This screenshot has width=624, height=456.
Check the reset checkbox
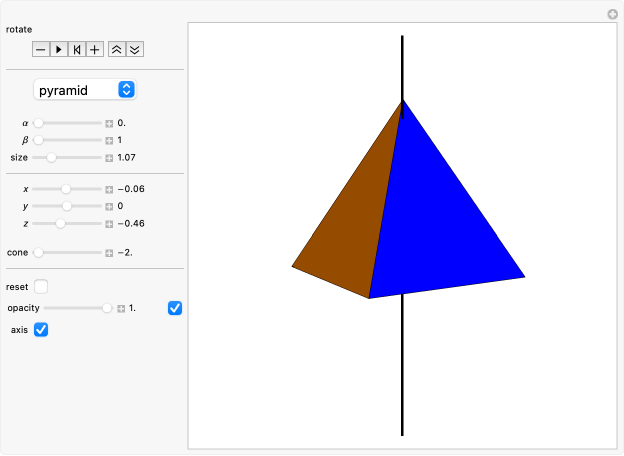pyautogui.click(x=41, y=287)
